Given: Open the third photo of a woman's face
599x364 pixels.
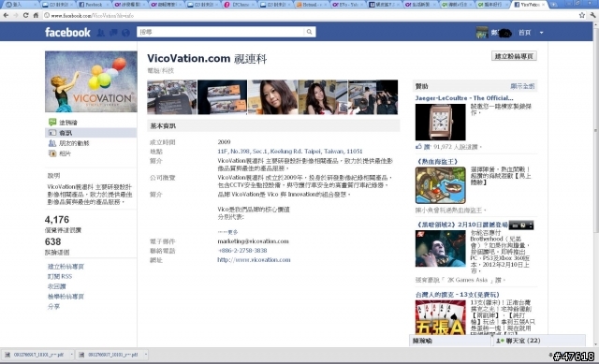Looking at the screenshot, I should pyautogui.click(x=272, y=97).
